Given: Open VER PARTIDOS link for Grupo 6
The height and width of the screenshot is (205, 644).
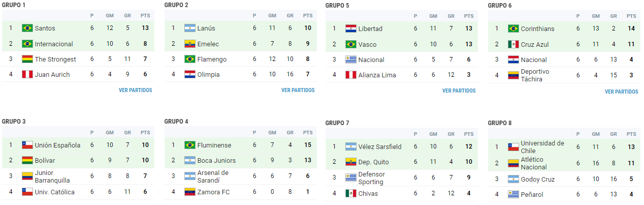Looking at the screenshot, I should (621, 92).
